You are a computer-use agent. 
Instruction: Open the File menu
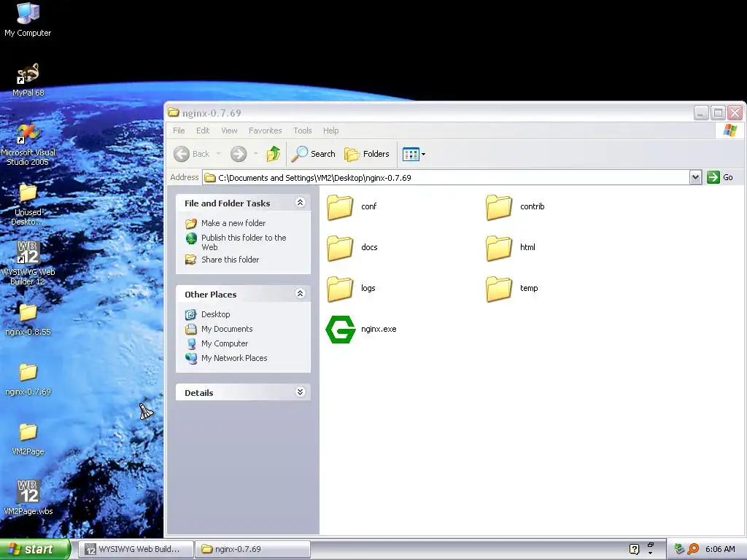click(179, 131)
